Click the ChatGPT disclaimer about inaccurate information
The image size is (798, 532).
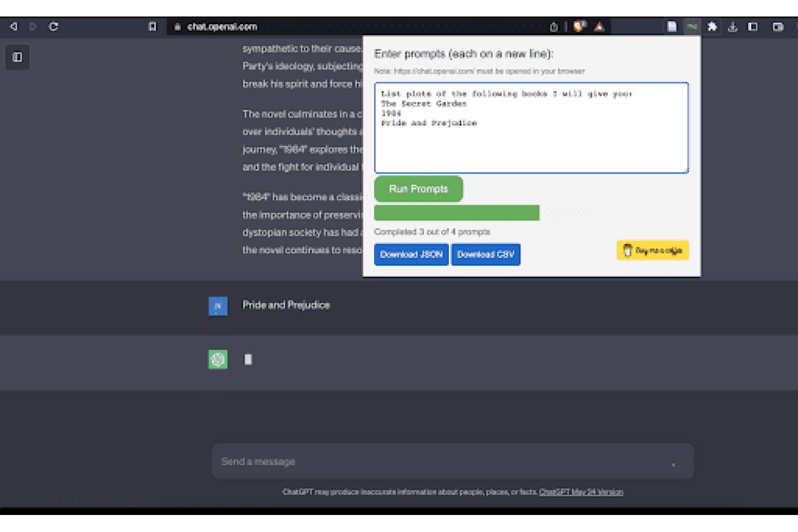(410, 492)
